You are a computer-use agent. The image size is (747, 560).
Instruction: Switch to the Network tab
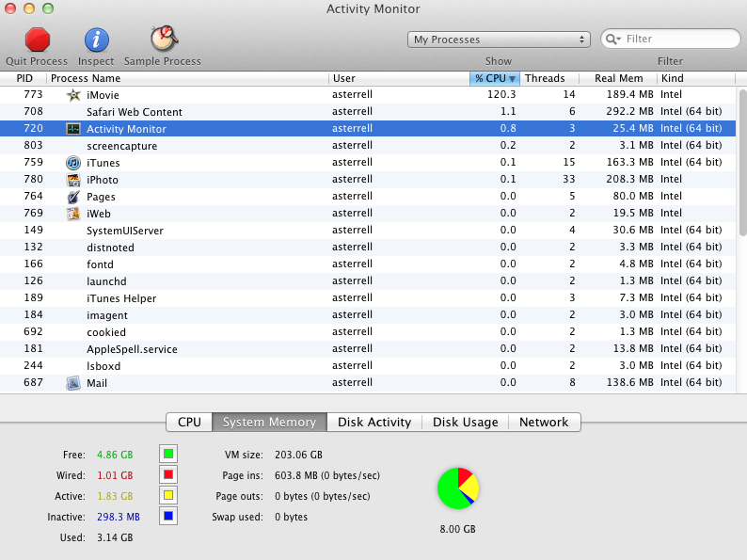click(544, 422)
